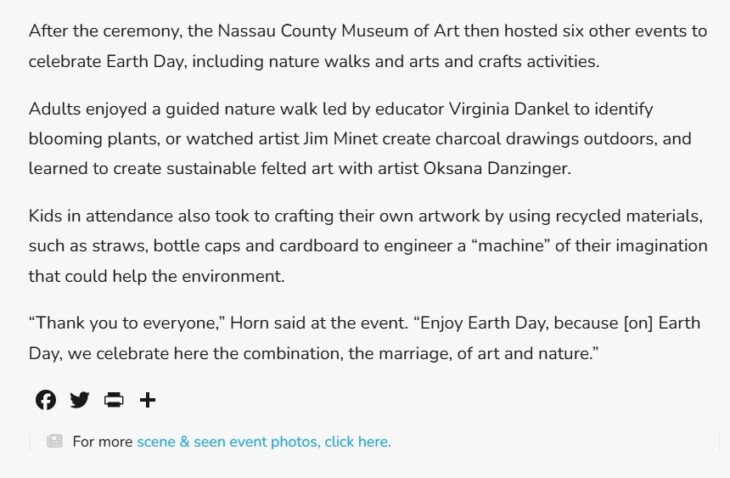Click the name Oksana Danzinger

click(497, 168)
